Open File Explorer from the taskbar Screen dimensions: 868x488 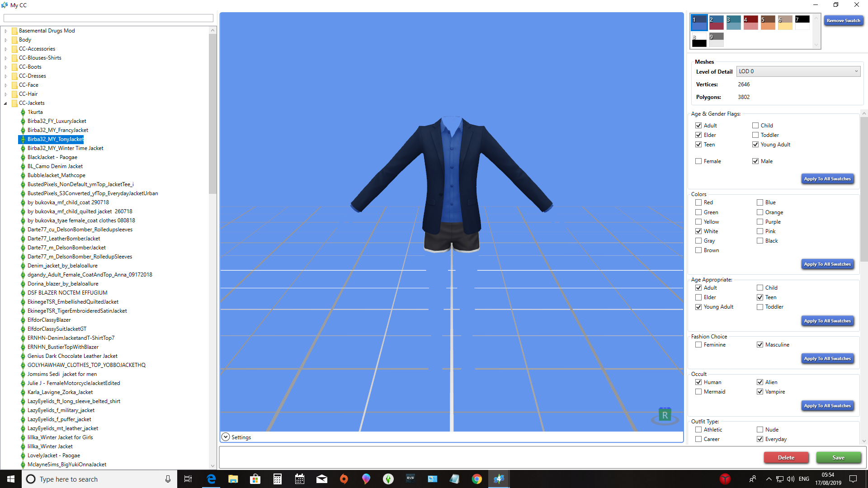tap(233, 479)
